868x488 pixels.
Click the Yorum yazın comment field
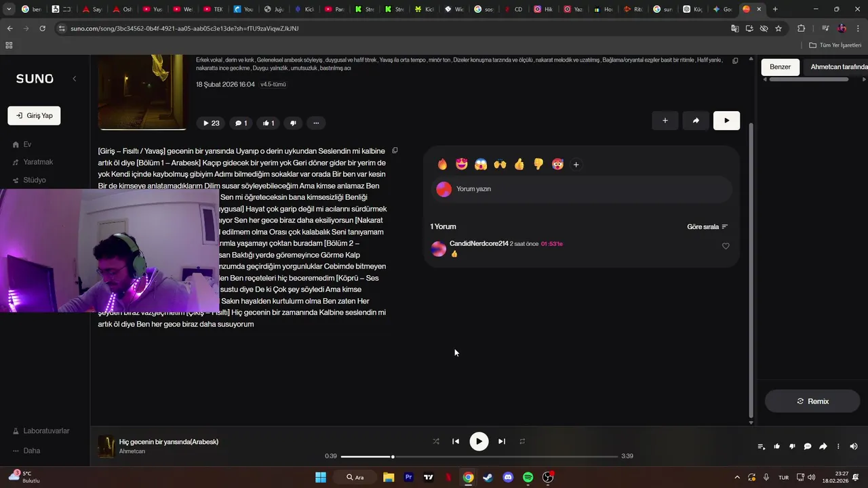(x=582, y=189)
